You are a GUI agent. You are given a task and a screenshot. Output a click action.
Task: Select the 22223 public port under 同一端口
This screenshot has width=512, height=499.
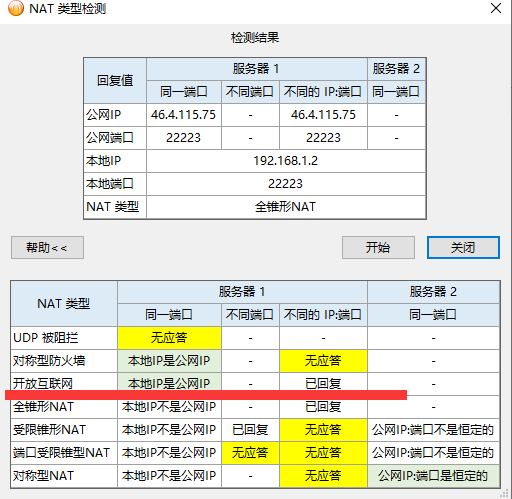click(184, 138)
